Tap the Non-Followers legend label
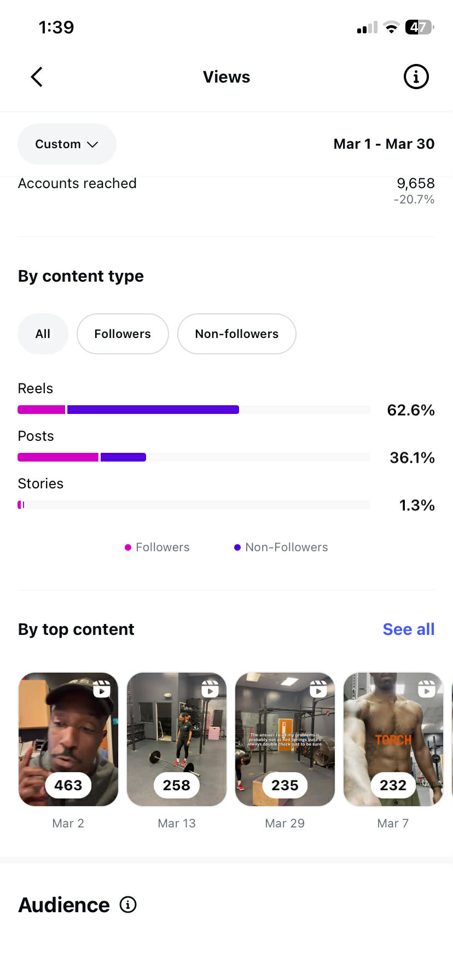The width and height of the screenshot is (453, 980). pos(287,547)
